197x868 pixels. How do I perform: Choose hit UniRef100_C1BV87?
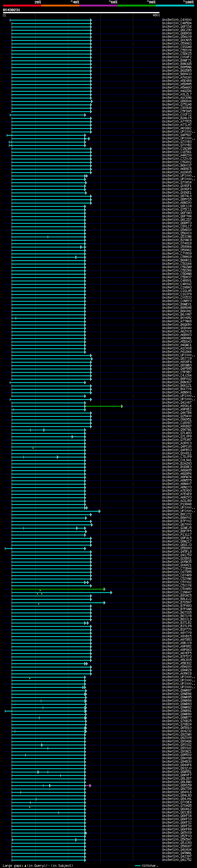coord(177,423)
